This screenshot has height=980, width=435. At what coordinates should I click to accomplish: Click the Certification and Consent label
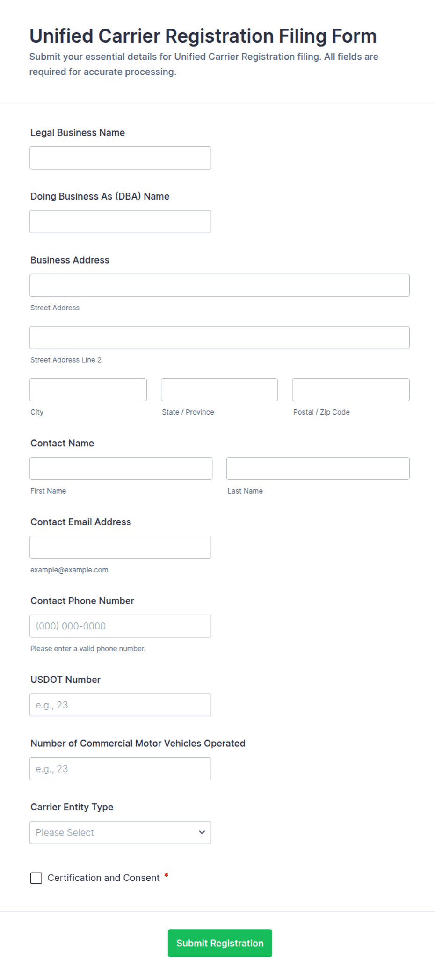tap(103, 878)
